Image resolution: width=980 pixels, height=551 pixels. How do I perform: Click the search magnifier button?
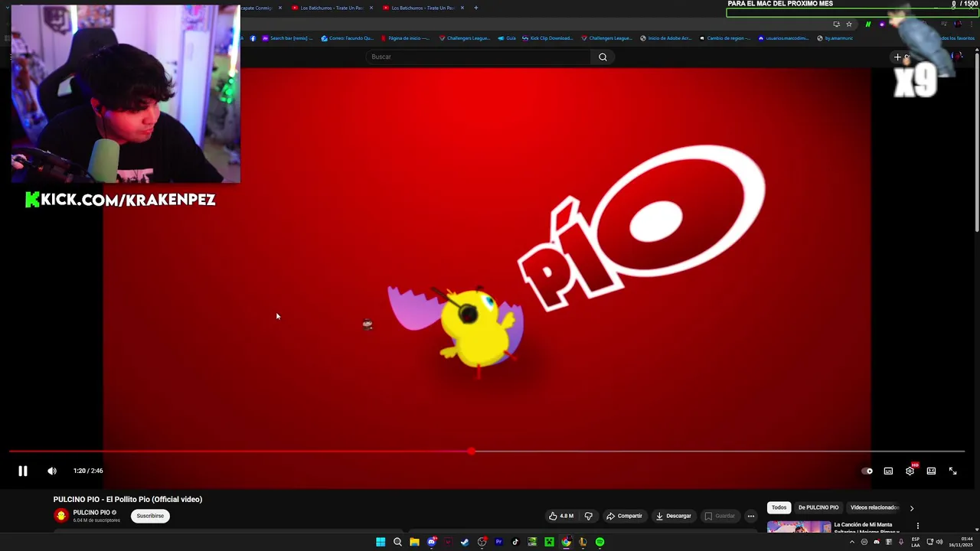[x=603, y=57]
